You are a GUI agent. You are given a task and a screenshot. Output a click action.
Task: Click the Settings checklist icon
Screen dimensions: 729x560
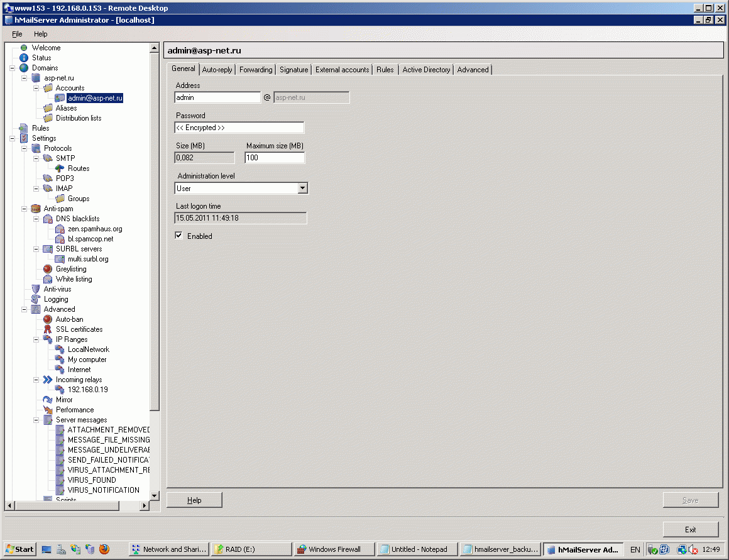[x=24, y=138]
